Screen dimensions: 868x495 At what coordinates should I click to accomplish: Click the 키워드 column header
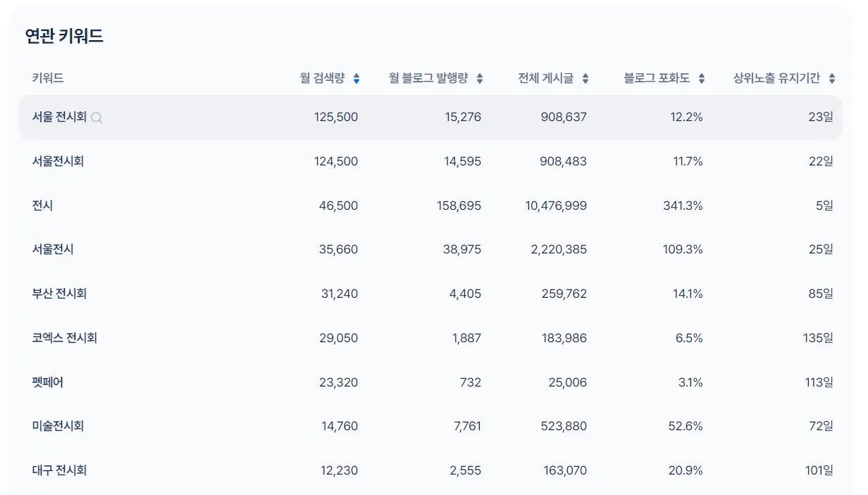tap(48, 78)
